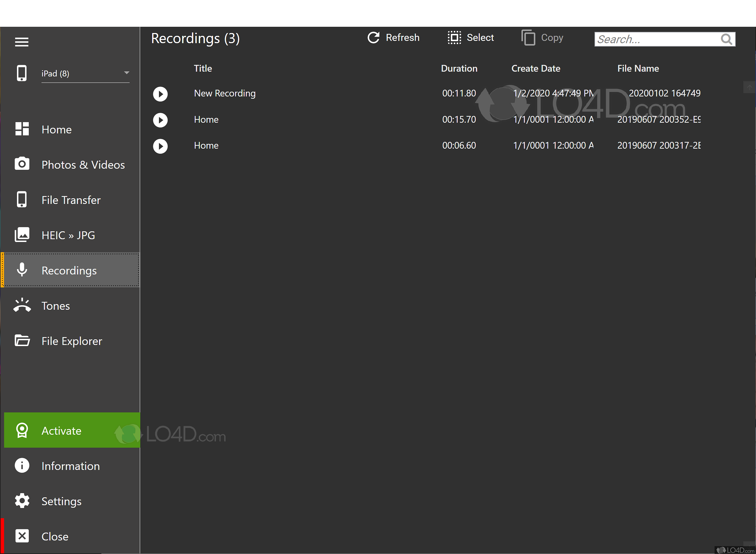Switch to the Recordings microphone section
756x554 pixels.
[69, 270]
